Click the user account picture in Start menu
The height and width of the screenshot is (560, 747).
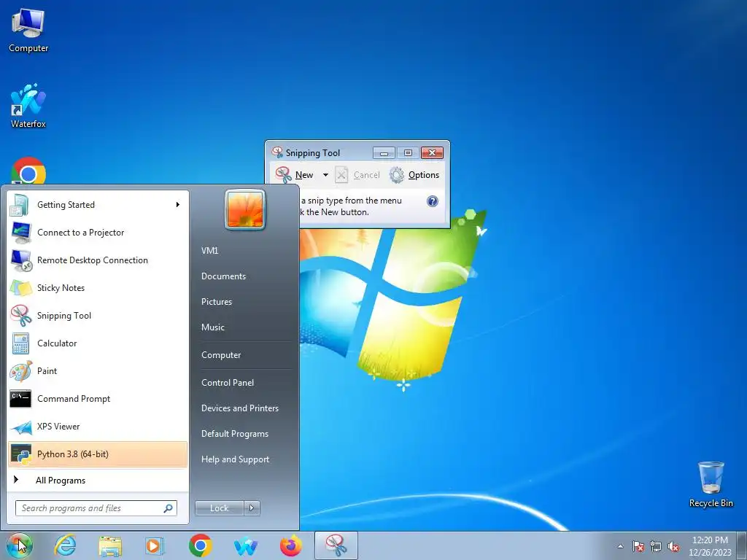[245, 209]
